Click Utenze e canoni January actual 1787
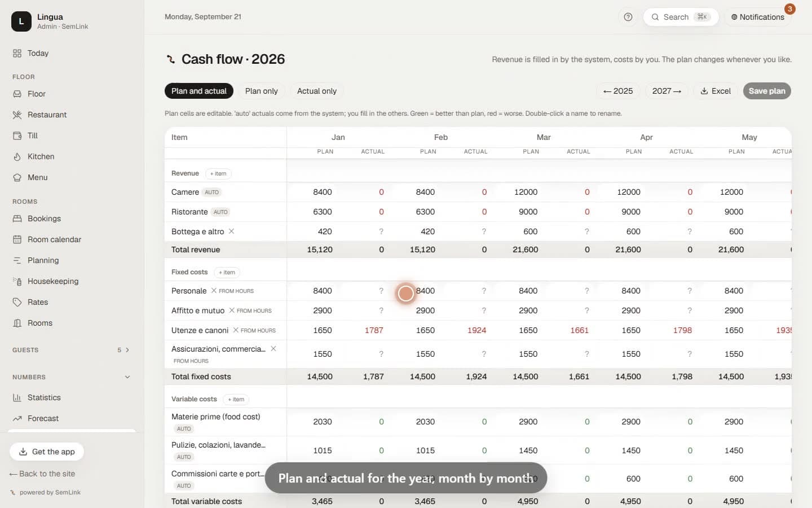The width and height of the screenshot is (812, 508). pos(374,330)
